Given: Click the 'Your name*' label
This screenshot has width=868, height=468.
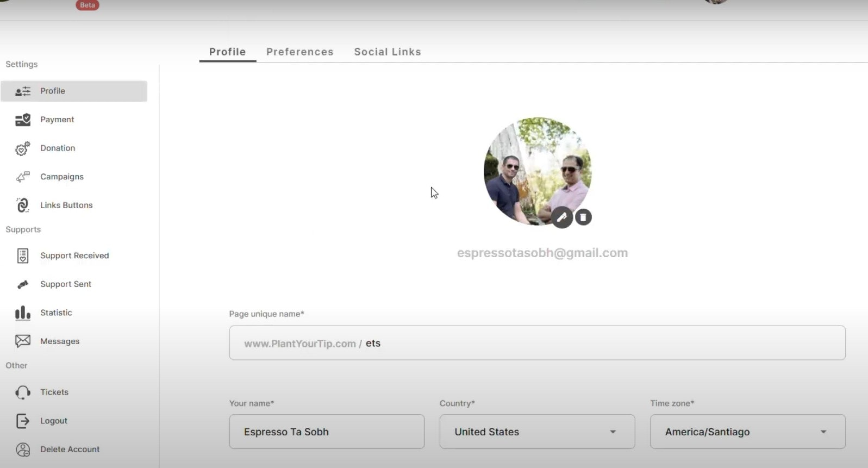Looking at the screenshot, I should (252, 403).
